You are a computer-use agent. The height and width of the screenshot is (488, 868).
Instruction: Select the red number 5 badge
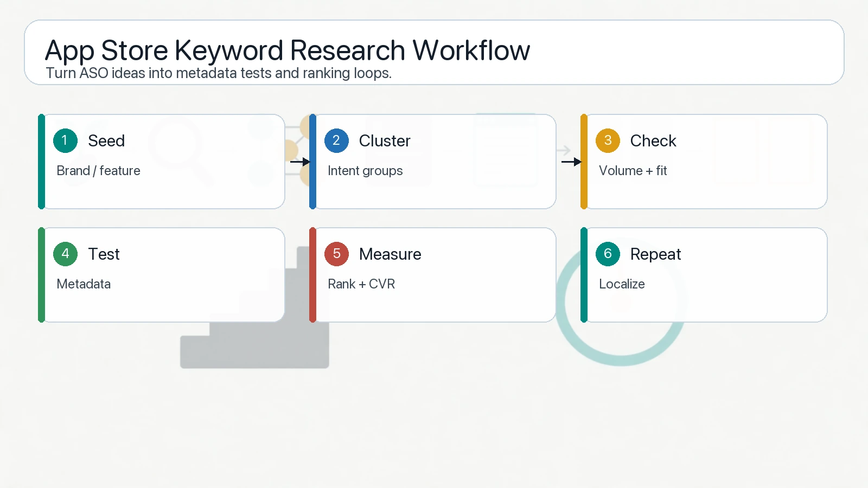(x=336, y=254)
